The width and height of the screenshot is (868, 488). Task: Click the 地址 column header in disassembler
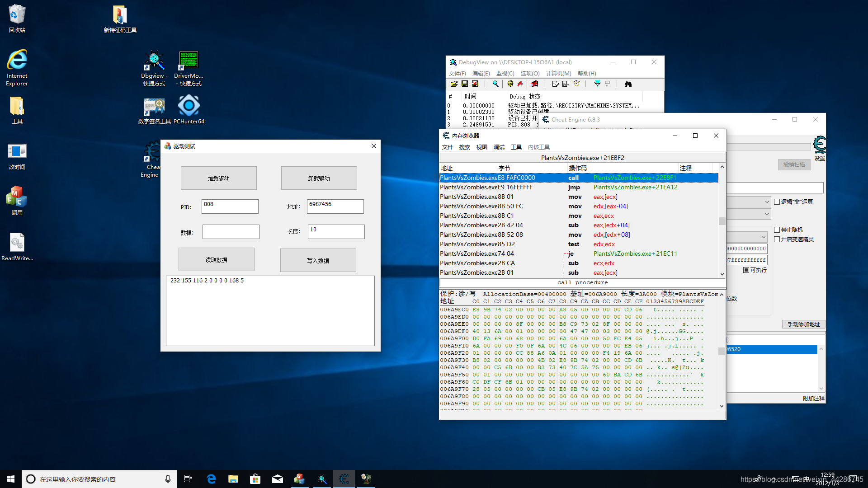[468, 168]
